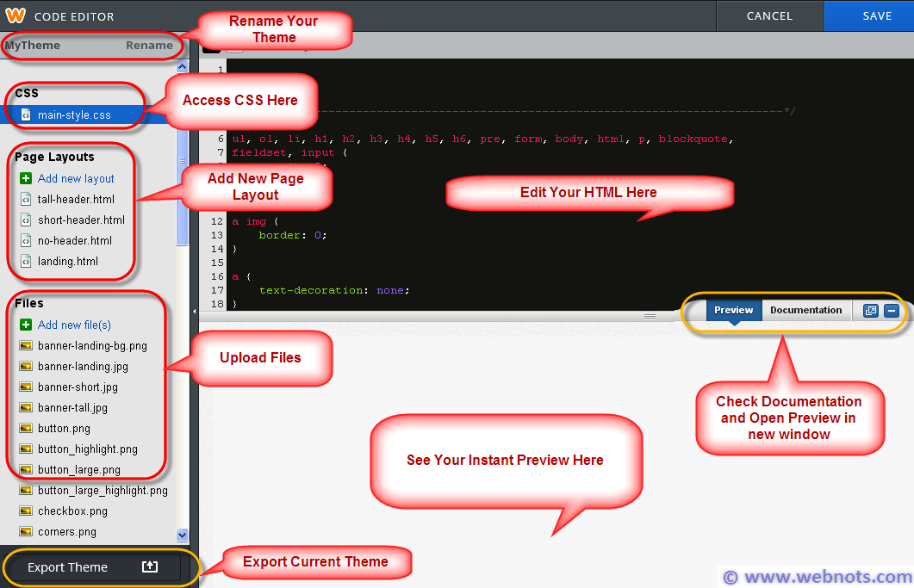The height and width of the screenshot is (588, 914).
Task: Open the banner-short.jpg file
Action: point(78,387)
